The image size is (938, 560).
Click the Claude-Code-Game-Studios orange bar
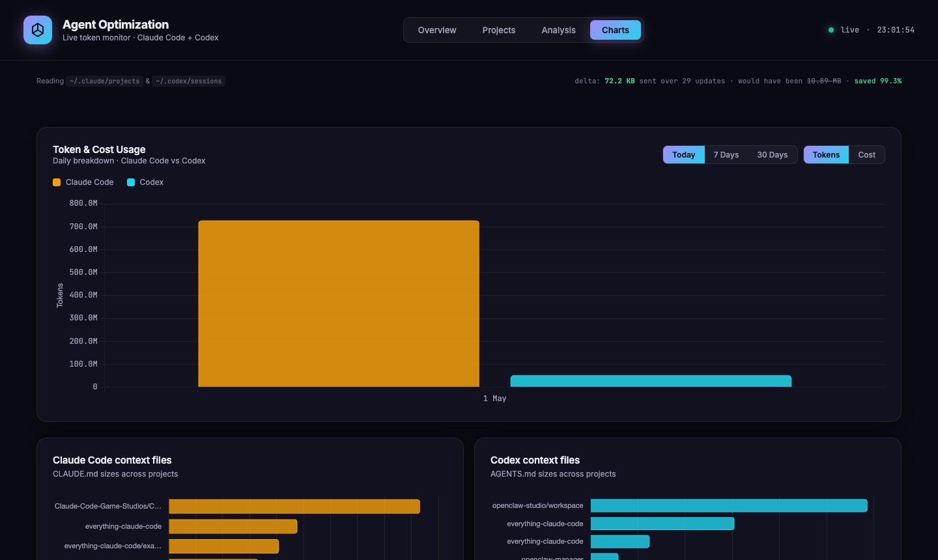coord(294,507)
